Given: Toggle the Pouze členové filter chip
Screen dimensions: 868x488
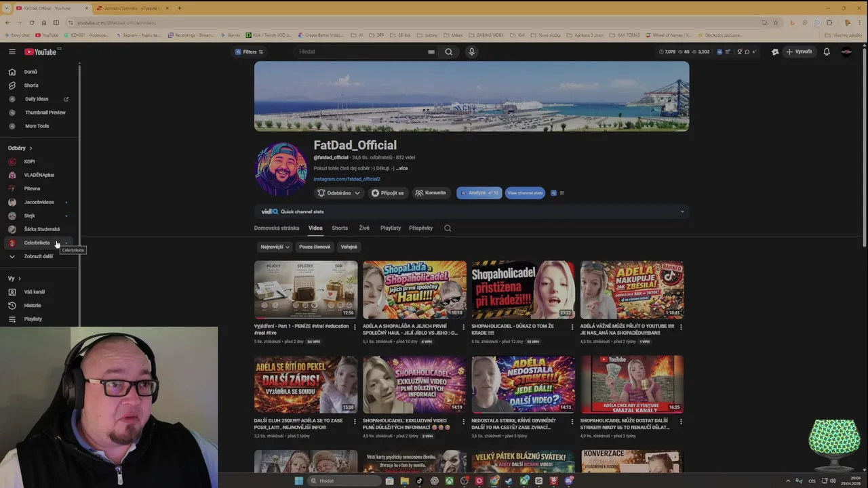Looking at the screenshot, I should tap(315, 247).
